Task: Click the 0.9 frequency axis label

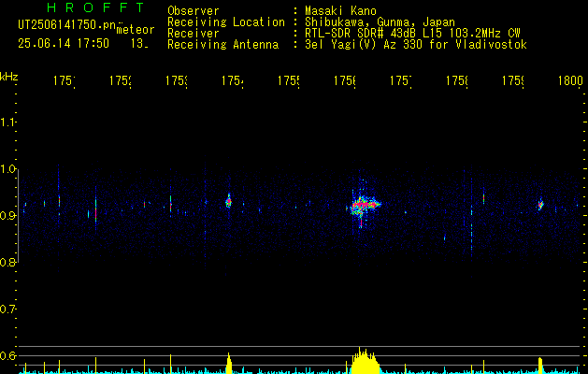Action: [x=7, y=215]
